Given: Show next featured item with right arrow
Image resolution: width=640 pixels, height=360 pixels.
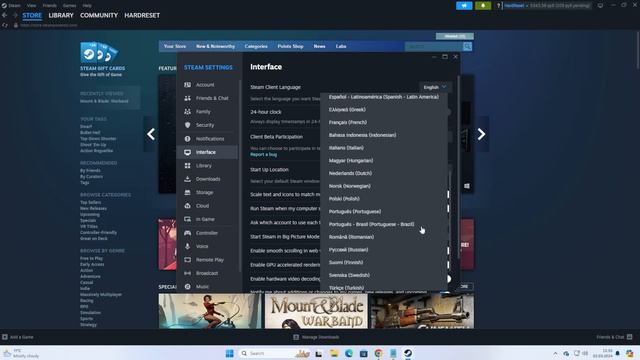Looking at the screenshot, I should point(481,134).
